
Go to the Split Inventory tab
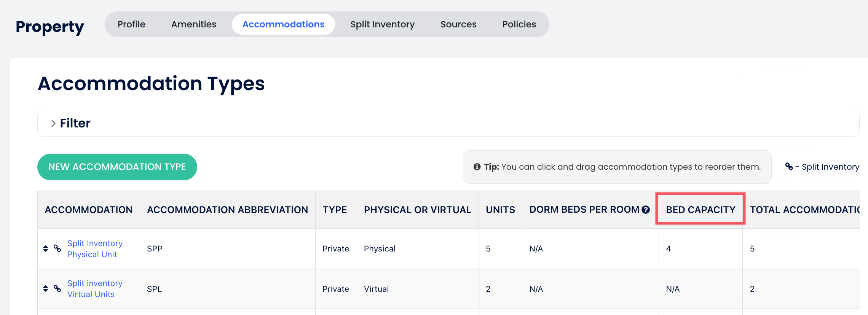pyautogui.click(x=382, y=24)
